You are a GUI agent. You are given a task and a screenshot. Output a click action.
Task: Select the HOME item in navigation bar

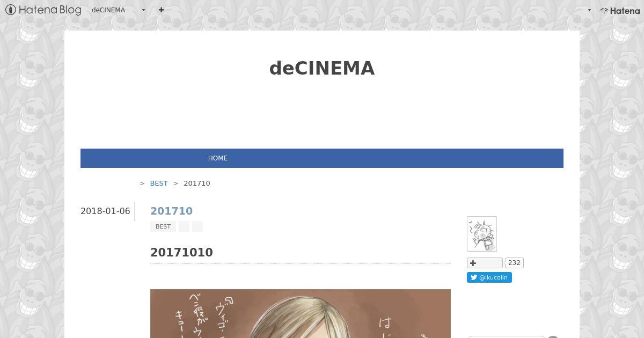pos(218,158)
